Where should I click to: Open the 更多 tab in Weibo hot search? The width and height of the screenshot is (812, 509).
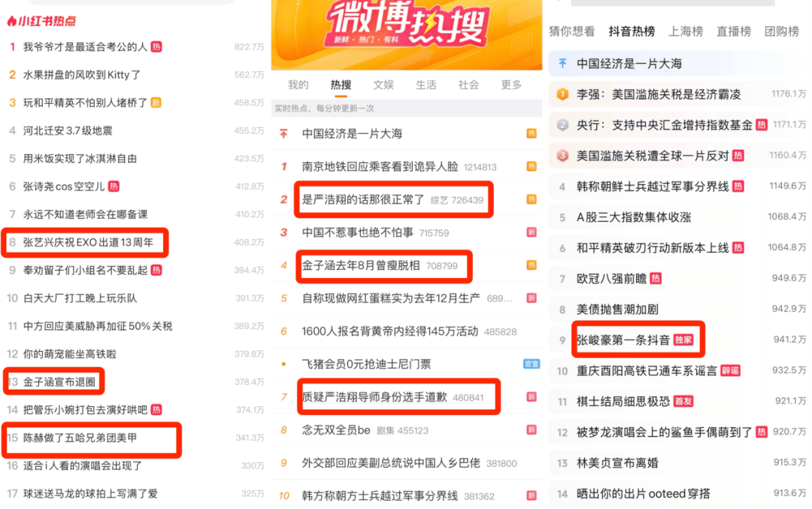(x=511, y=85)
